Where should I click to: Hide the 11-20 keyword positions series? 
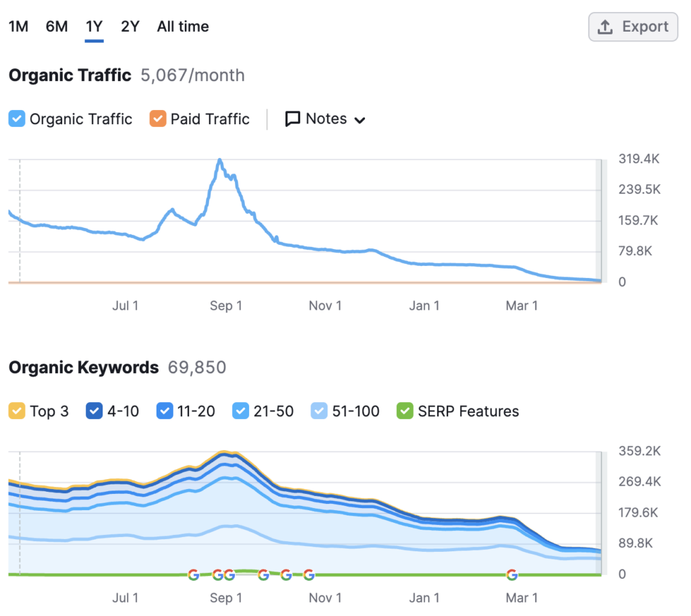(x=165, y=411)
